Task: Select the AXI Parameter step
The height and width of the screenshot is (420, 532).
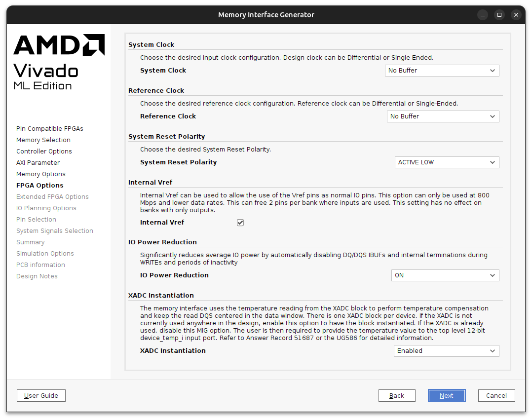Action: pyautogui.click(x=38, y=162)
